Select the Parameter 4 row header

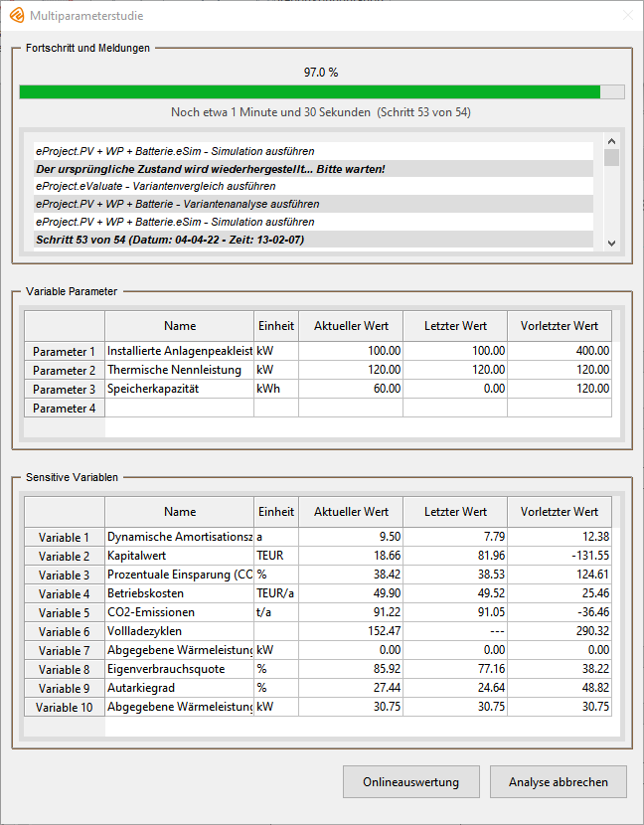65,409
